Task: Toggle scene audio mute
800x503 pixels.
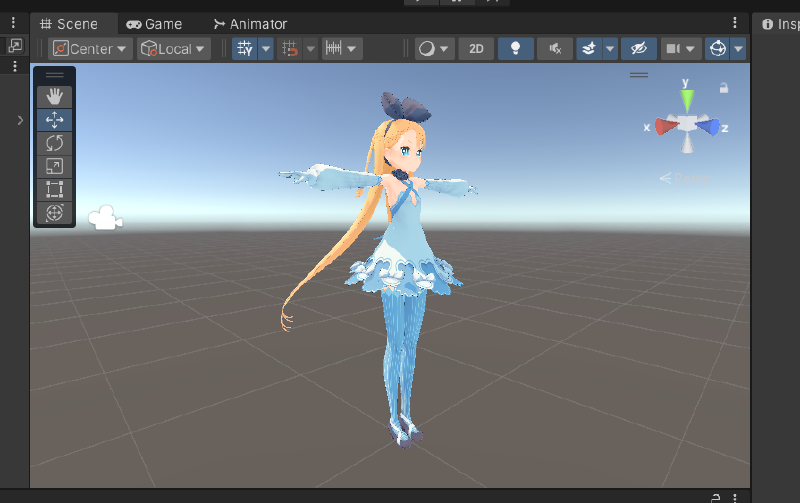Action: click(x=554, y=48)
